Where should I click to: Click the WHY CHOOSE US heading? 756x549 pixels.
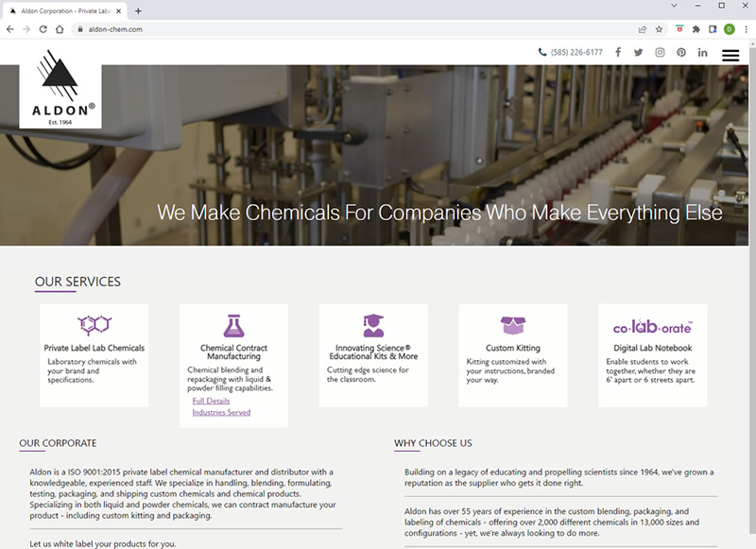point(433,443)
